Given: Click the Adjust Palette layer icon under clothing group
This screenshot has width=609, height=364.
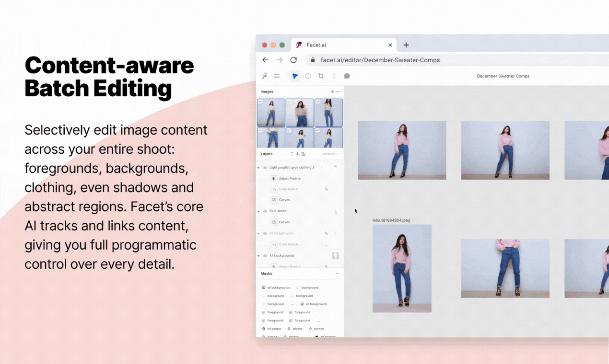Looking at the screenshot, I should tap(274, 179).
